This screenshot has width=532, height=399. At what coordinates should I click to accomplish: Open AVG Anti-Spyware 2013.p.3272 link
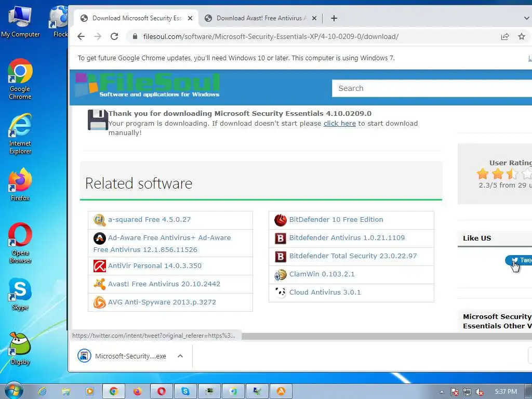point(162,302)
